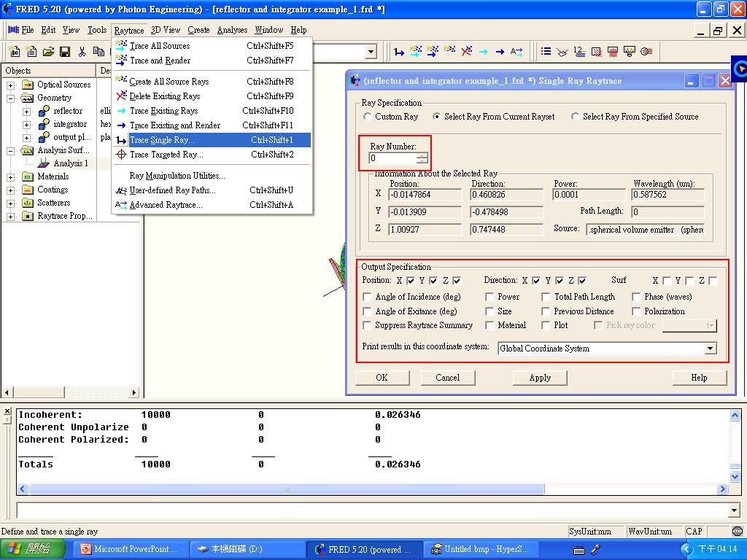Open the 3D View menu
747x560 pixels.
(166, 30)
